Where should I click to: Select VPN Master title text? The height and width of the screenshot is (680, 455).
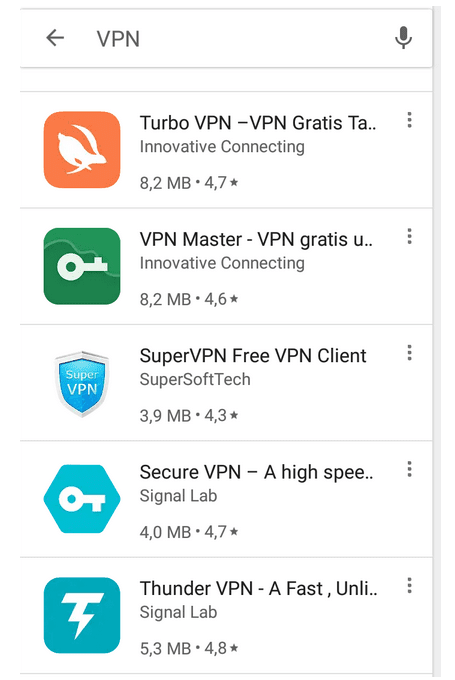pyautogui.click(x=256, y=239)
